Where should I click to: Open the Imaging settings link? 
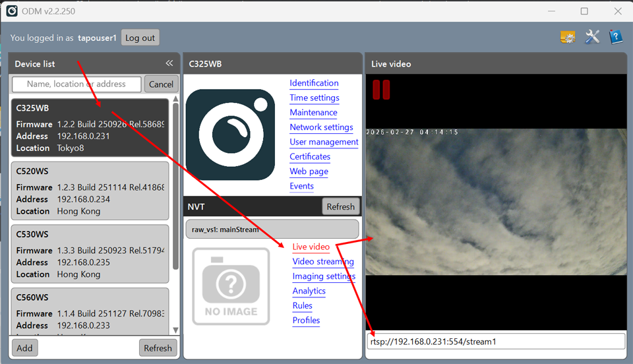[324, 276]
